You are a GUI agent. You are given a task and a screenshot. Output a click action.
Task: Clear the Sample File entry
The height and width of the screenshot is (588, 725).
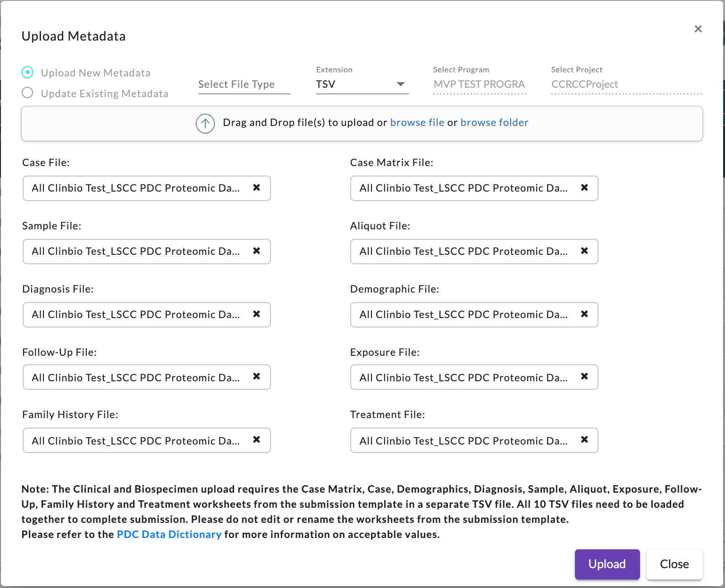[256, 251]
